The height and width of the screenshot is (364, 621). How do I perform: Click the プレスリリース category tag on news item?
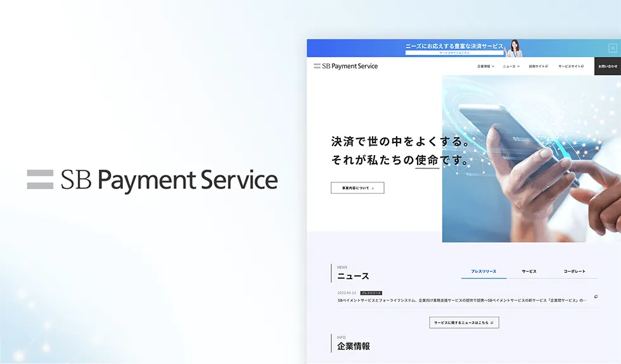click(371, 293)
